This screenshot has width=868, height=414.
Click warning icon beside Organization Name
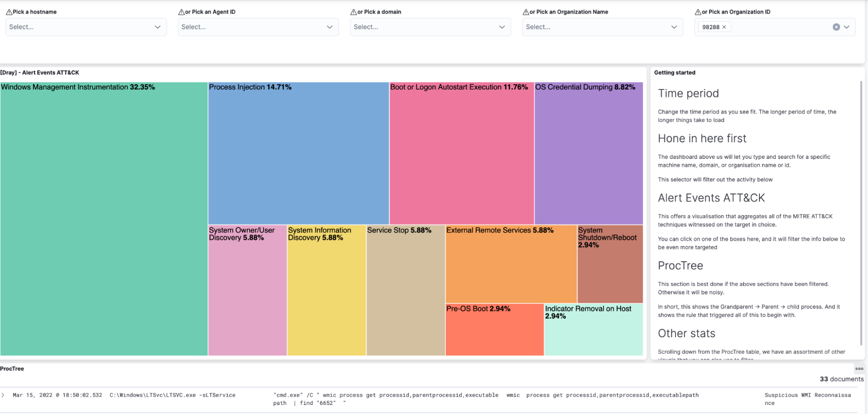pyautogui.click(x=526, y=12)
